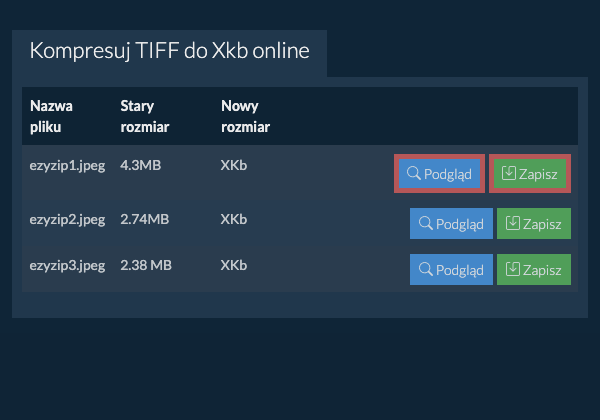This screenshot has height=420, width=600.
Task: Click the Stary rozmiar column header
Action: (145, 116)
